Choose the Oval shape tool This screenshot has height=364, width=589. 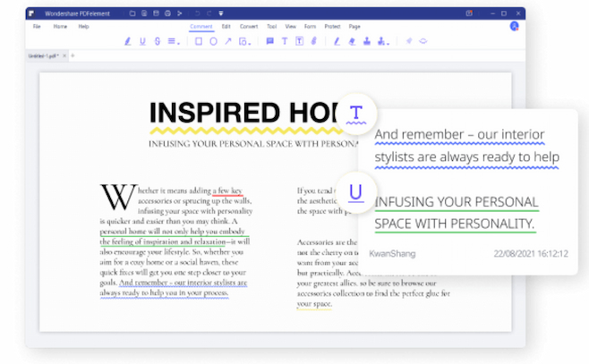[213, 41]
